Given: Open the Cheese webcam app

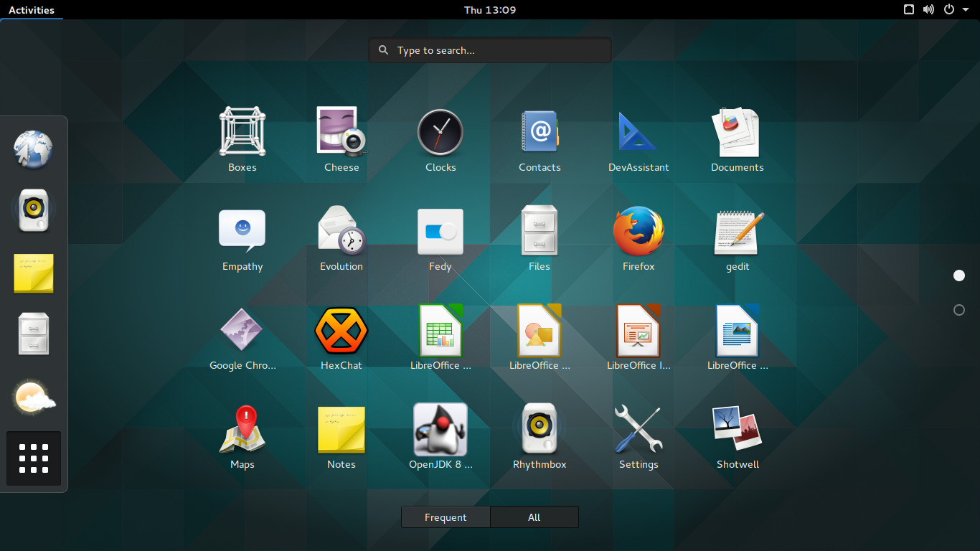Looking at the screenshot, I should 341,132.
